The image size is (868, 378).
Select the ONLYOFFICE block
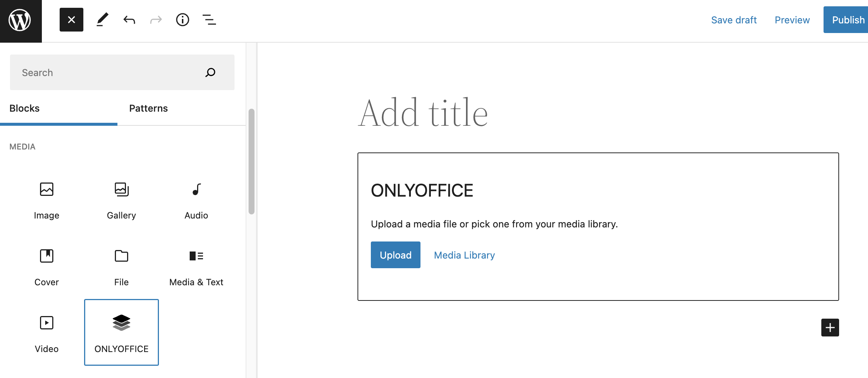(x=121, y=333)
